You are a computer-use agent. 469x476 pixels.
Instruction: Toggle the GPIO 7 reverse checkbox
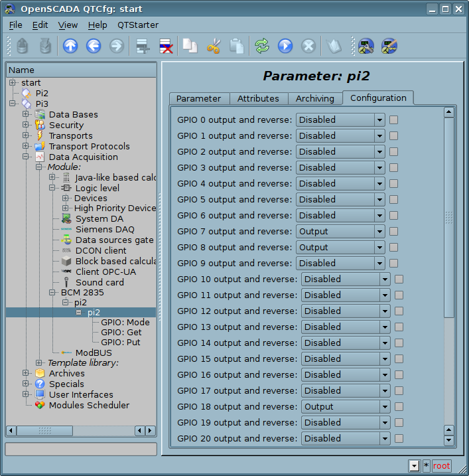pos(393,232)
